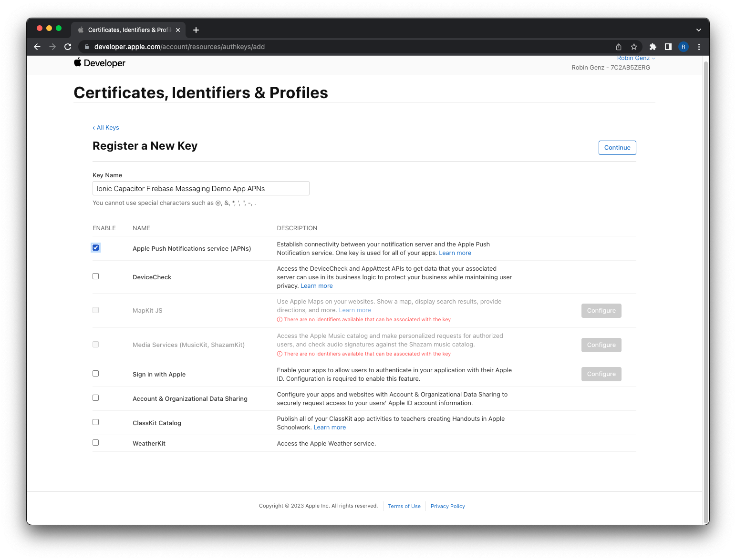
Task: Click inside the Key Name field
Action: (200, 188)
